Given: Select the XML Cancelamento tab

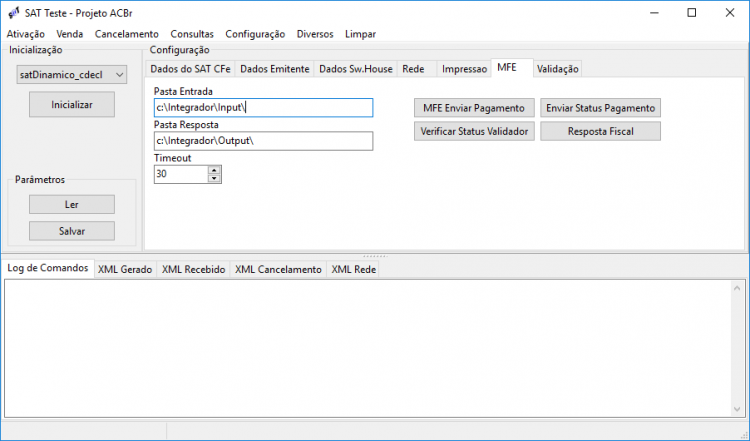Looking at the screenshot, I should click(x=278, y=270).
